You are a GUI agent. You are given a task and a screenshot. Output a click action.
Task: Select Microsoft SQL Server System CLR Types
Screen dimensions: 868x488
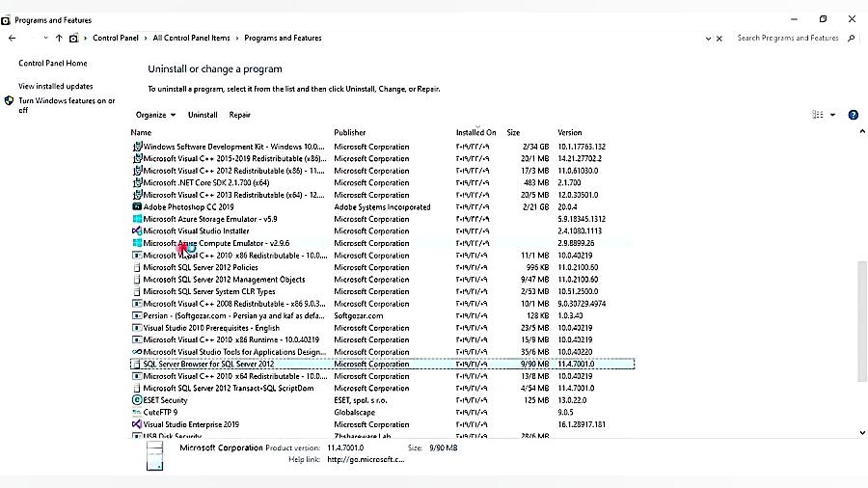pos(382,291)
